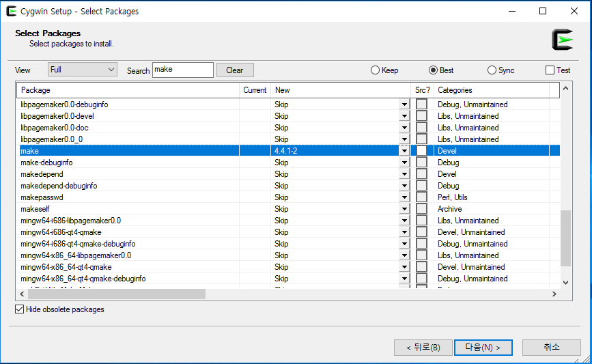Click the horizontal scrollbar thumb

117,294
